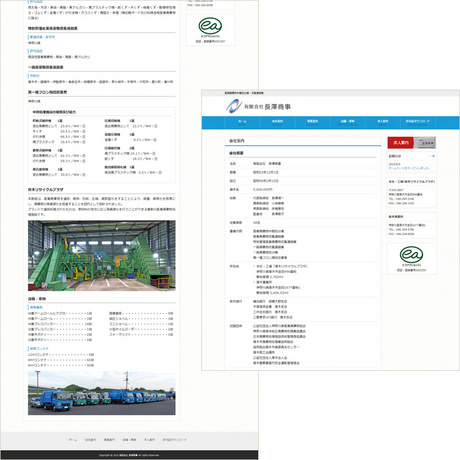Click 会社案内 in the grey footer menu
460x460 pixels.
(x=90, y=440)
